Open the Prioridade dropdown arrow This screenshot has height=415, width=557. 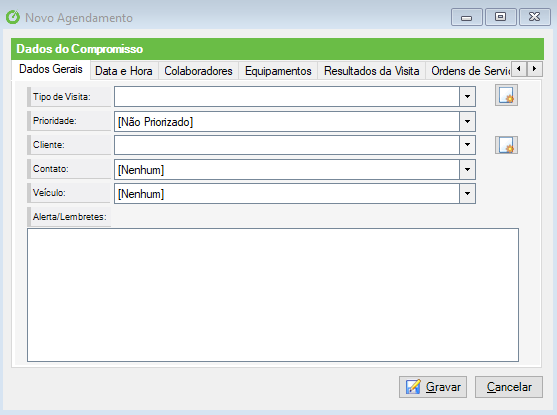click(x=467, y=122)
